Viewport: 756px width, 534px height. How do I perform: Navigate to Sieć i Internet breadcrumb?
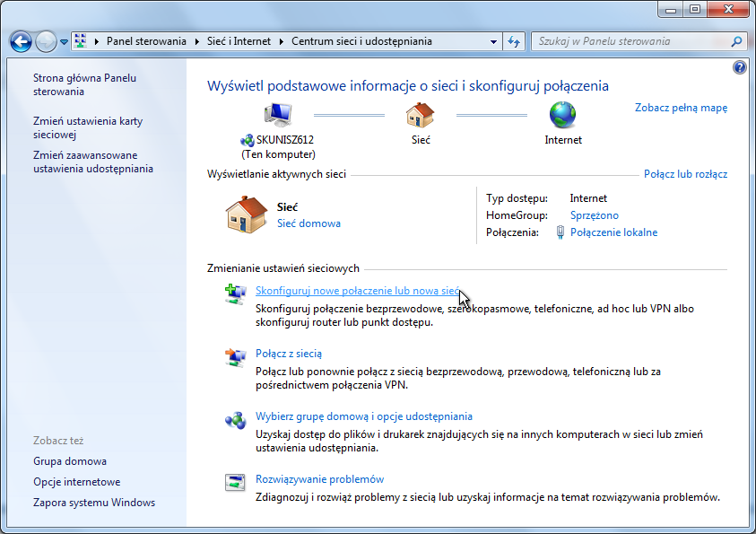click(x=238, y=41)
